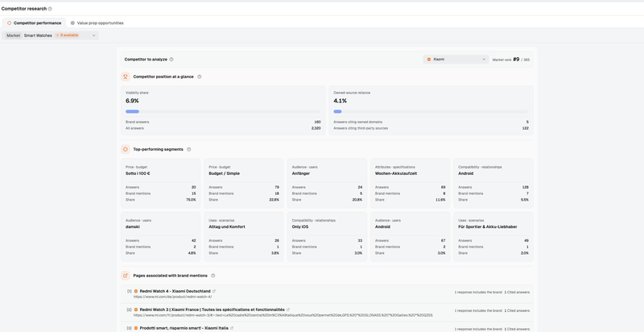Screen dimensions: 644x332
Task: Click the Only iOS segment title
Action: tap(300, 226)
